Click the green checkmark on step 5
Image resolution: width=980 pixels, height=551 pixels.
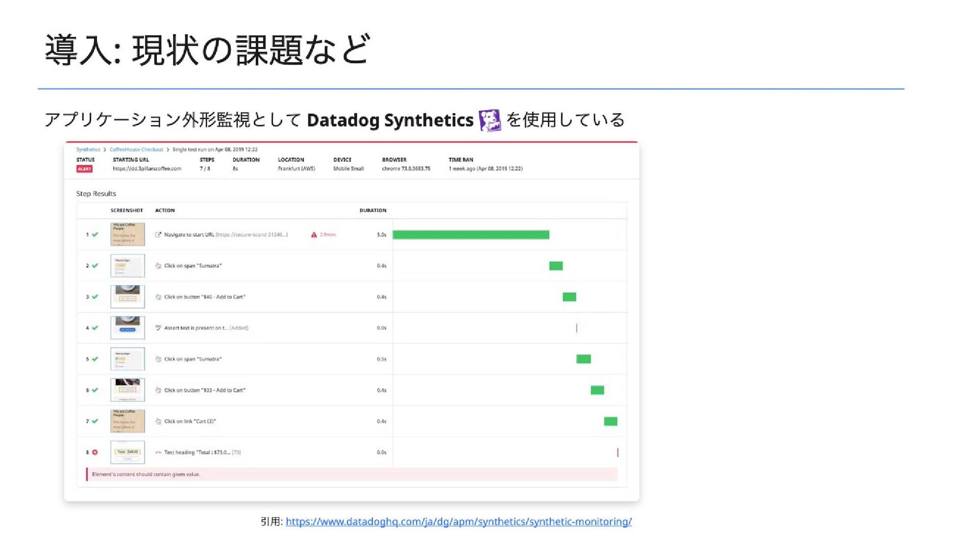[x=95, y=359]
